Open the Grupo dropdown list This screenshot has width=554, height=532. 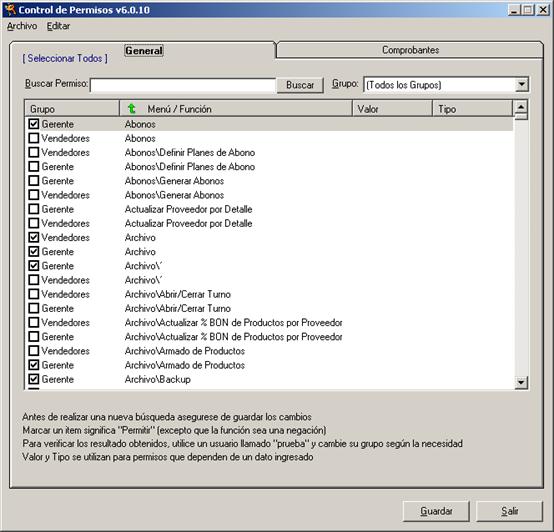(x=521, y=85)
